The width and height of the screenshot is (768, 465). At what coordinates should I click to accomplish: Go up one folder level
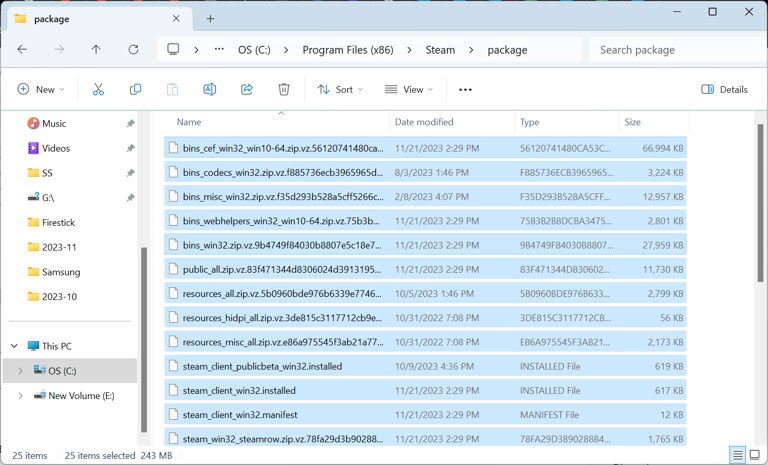[x=96, y=49]
